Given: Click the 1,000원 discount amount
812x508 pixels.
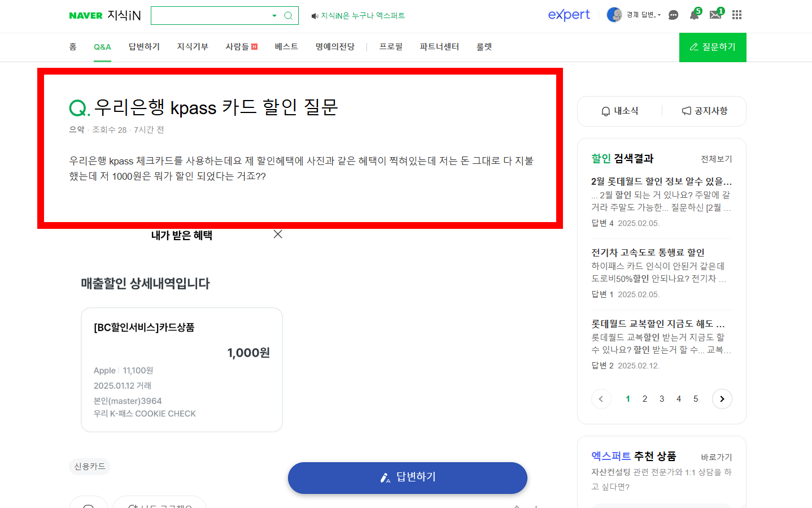Looking at the screenshot, I should pos(248,353).
